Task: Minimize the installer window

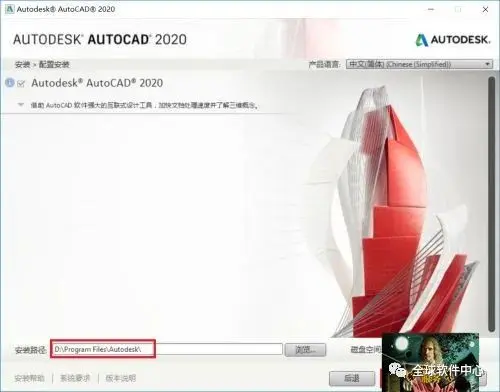Action: coord(431,9)
